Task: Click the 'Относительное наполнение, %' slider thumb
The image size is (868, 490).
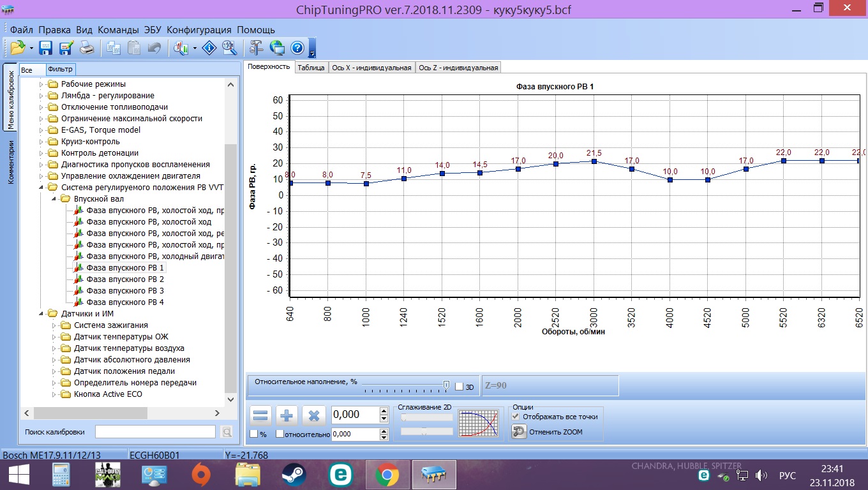Action: (x=447, y=385)
